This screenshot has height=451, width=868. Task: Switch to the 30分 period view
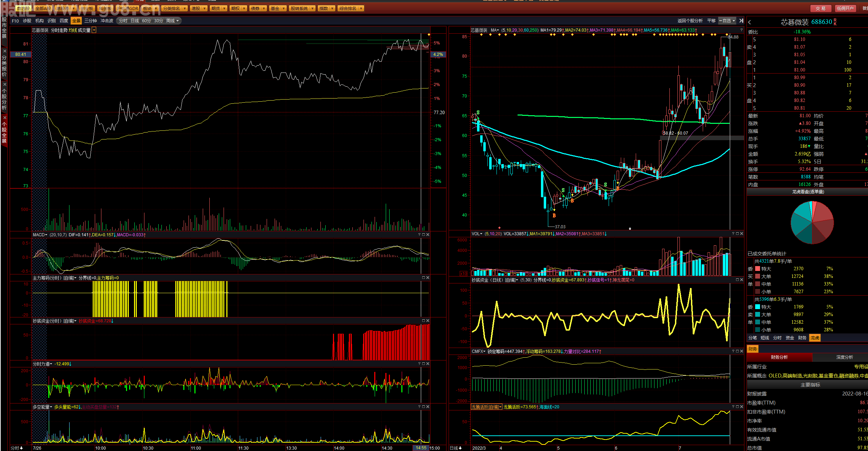[x=159, y=21]
